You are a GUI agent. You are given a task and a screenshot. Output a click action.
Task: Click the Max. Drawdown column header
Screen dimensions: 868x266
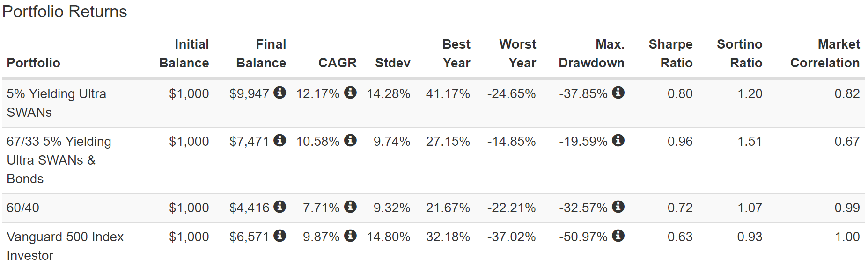[591, 53]
